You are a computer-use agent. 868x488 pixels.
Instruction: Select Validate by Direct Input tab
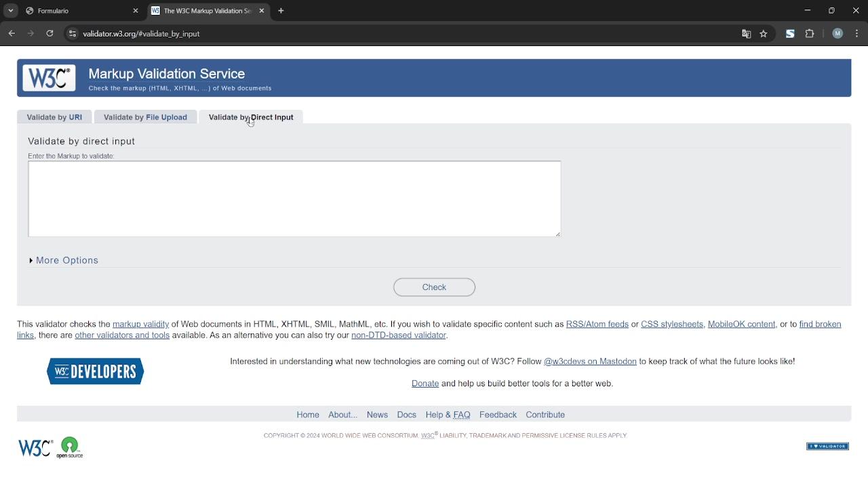(251, 117)
